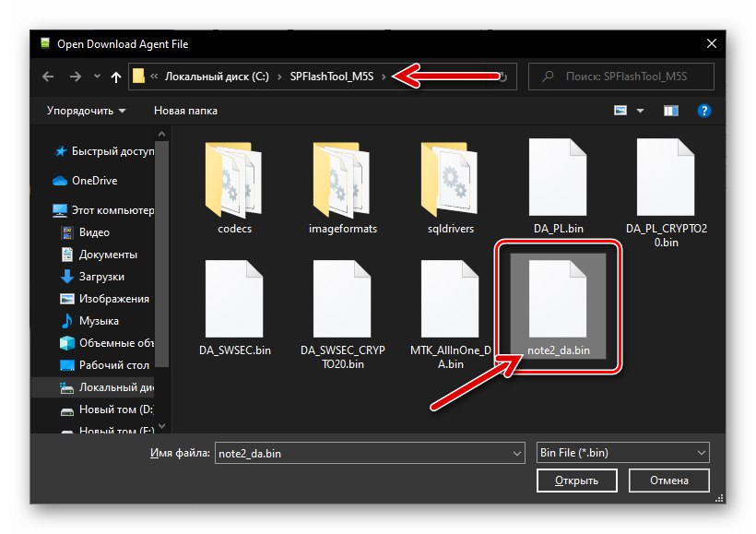Go forward with the Forward arrow
Image resolution: width=756 pixels, height=534 pixels.
point(76,77)
